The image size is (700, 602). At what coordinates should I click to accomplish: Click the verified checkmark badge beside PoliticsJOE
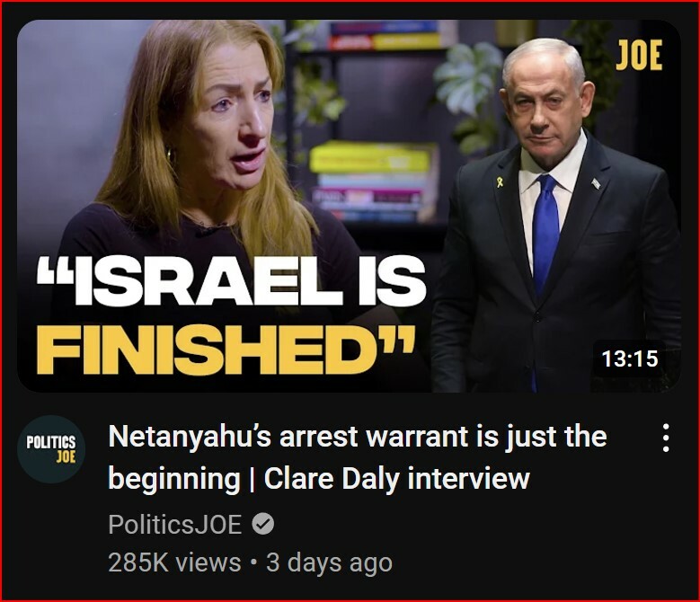pyautogui.click(x=263, y=524)
